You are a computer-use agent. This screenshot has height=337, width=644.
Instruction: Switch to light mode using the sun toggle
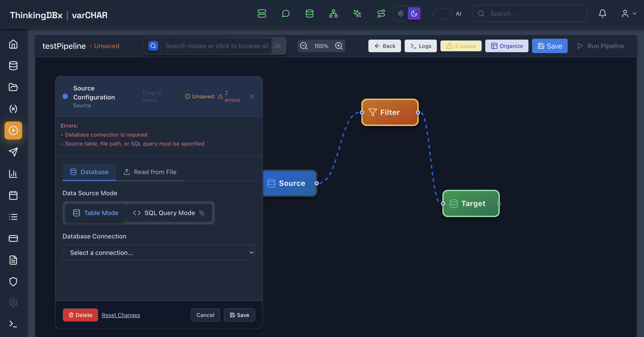tap(401, 13)
